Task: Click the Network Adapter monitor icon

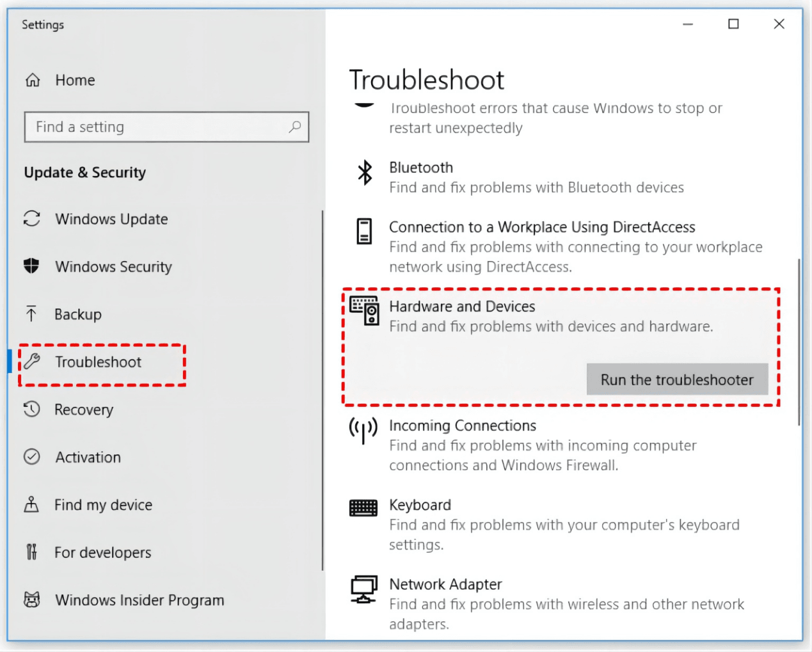Action: click(x=364, y=589)
